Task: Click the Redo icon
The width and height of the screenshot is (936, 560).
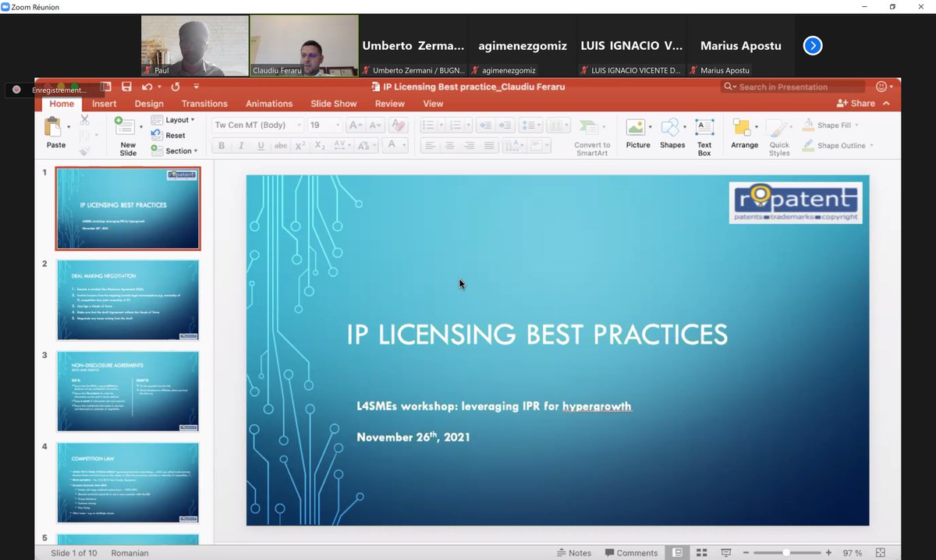Action: click(175, 87)
